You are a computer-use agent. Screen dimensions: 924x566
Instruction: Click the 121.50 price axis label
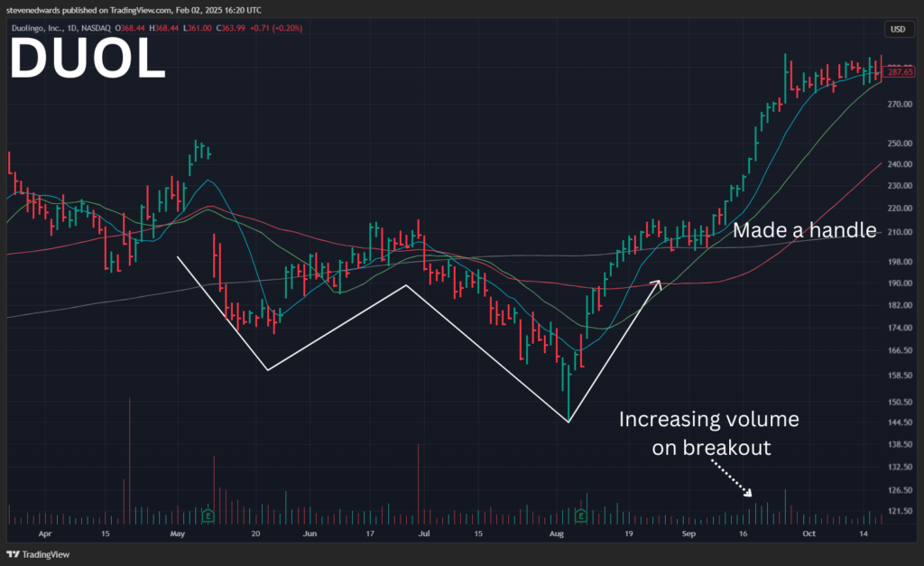point(900,511)
